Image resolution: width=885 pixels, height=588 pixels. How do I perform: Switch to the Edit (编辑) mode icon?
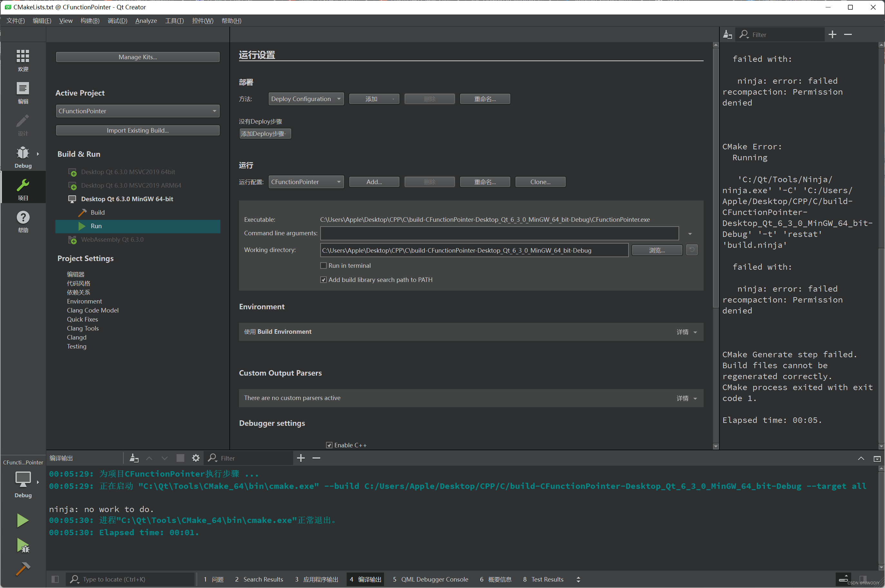23,93
